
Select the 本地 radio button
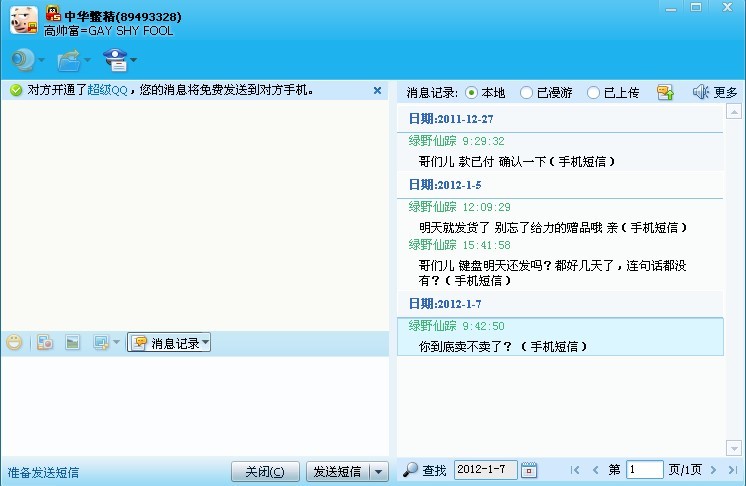click(x=471, y=93)
